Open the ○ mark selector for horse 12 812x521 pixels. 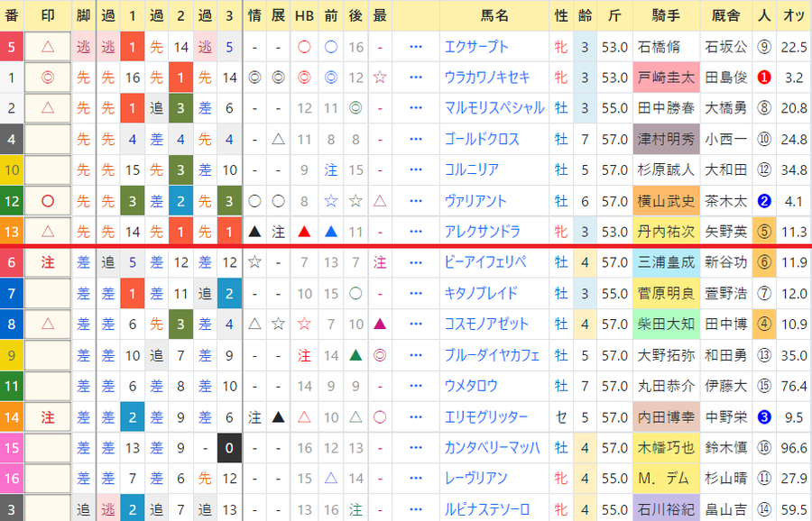click(x=48, y=201)
